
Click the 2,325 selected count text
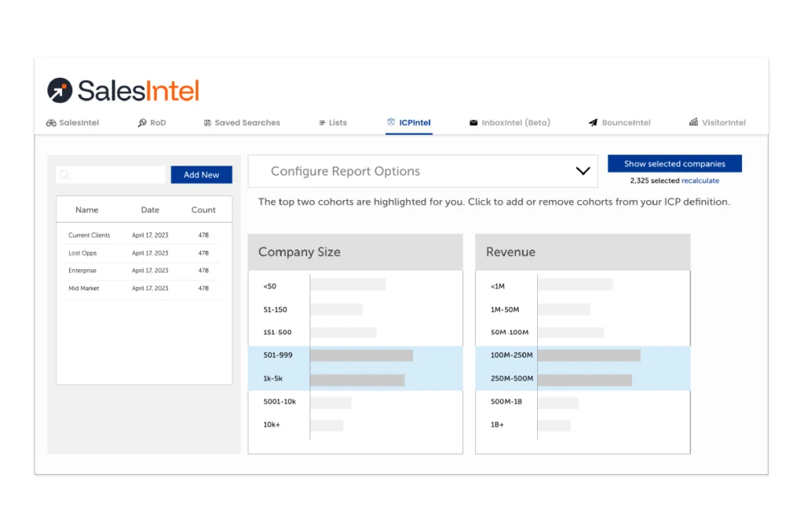click(x=655, y=180)
